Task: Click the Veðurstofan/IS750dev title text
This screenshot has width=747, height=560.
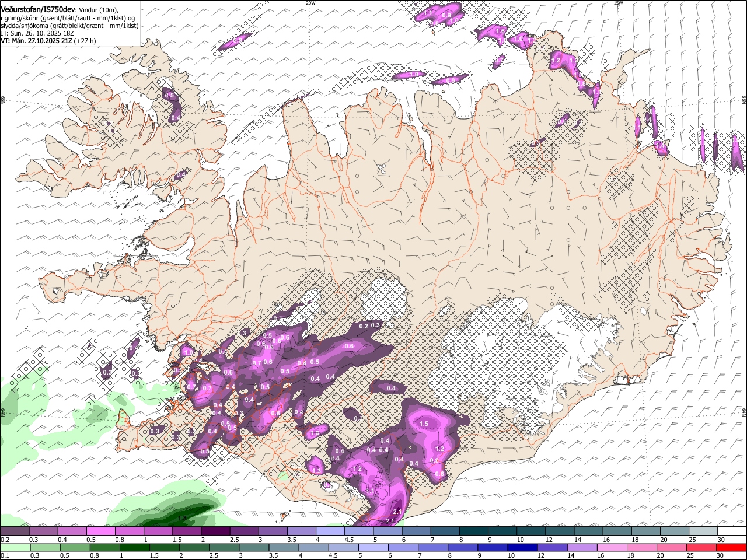Action: coord(38,9)
